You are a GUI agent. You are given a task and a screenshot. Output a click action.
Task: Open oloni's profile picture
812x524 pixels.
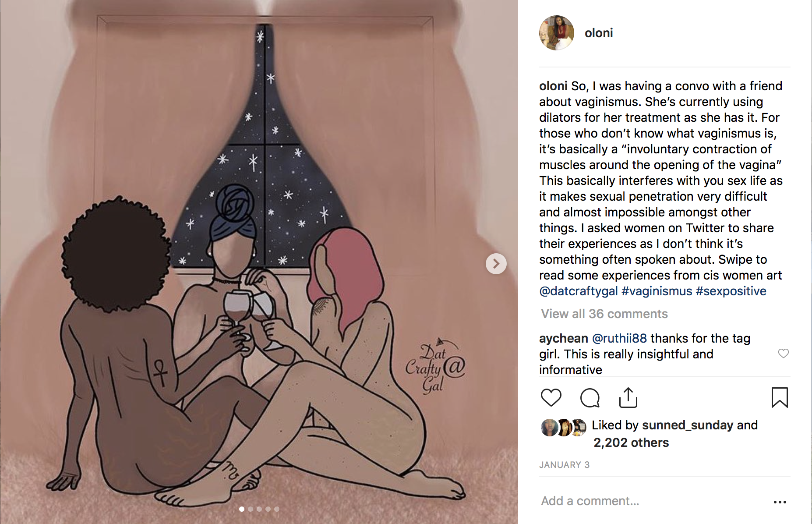click(x=557, y=33)
